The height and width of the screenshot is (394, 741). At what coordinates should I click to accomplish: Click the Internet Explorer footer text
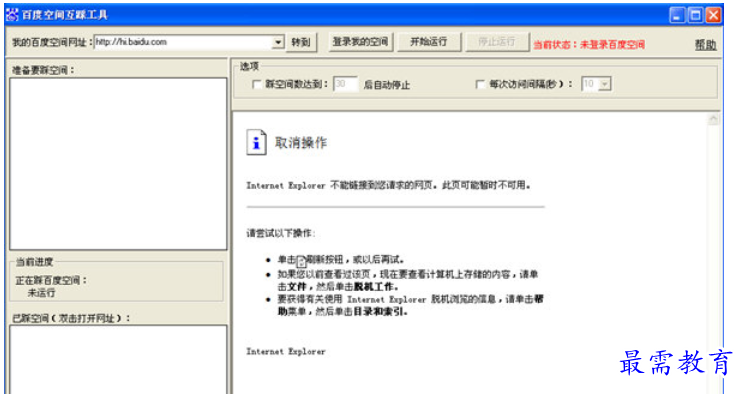[x=286, y=351]
